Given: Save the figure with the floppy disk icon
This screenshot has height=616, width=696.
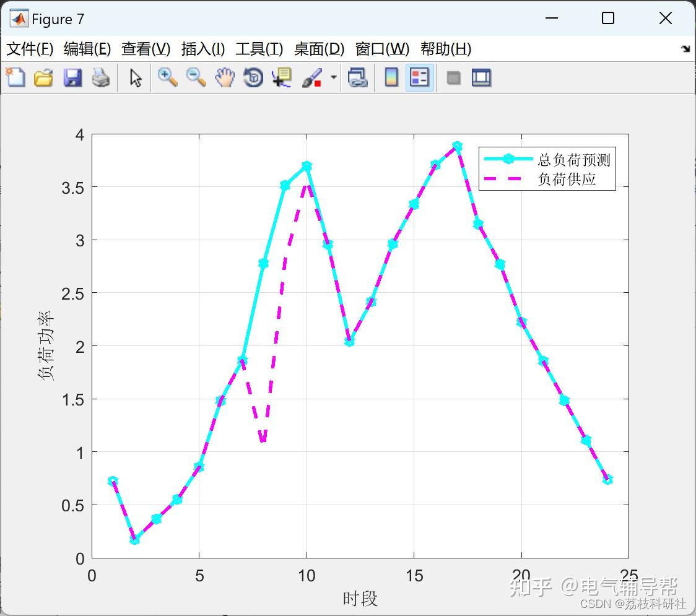Looking at the screenshot, I should [72, 77].
